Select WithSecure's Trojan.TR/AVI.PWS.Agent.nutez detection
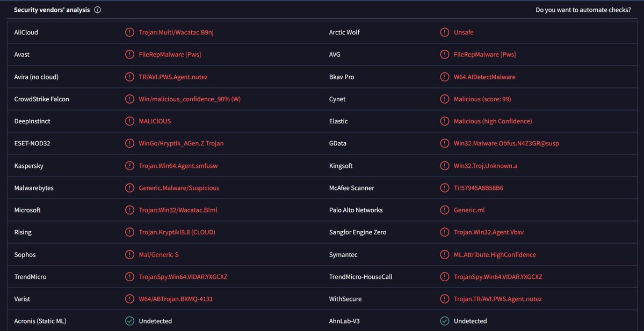This screenshot has width=644, height=331. pyautogui.click(x=498, y=299)
